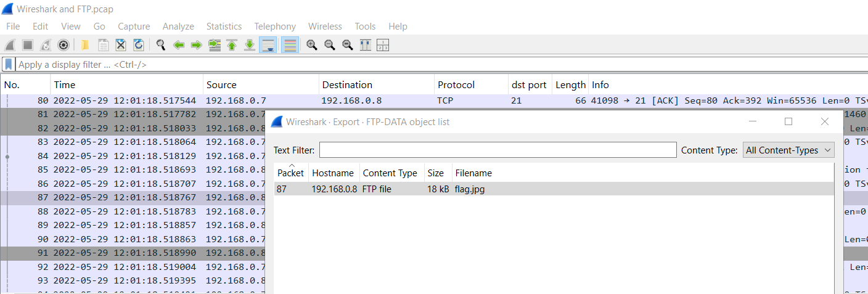Sort packet list by Info column
Screen dimensions: 868x294
click(x=727, y=85)
